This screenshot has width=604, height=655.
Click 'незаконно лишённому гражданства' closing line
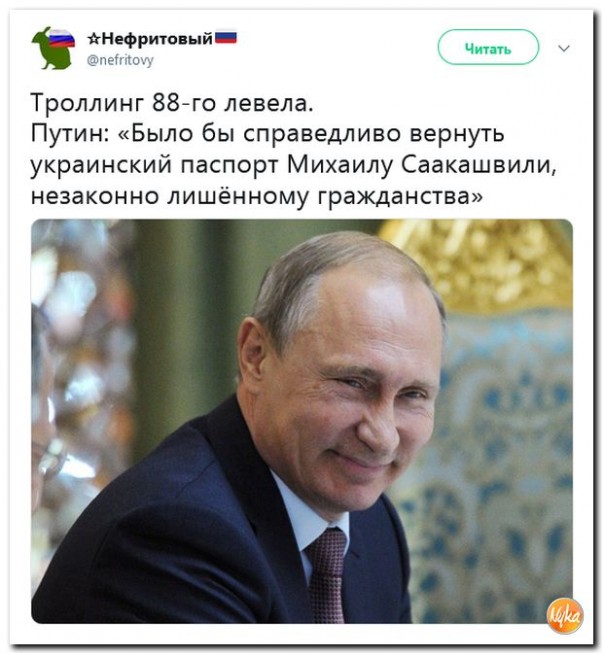pos(256,196)
